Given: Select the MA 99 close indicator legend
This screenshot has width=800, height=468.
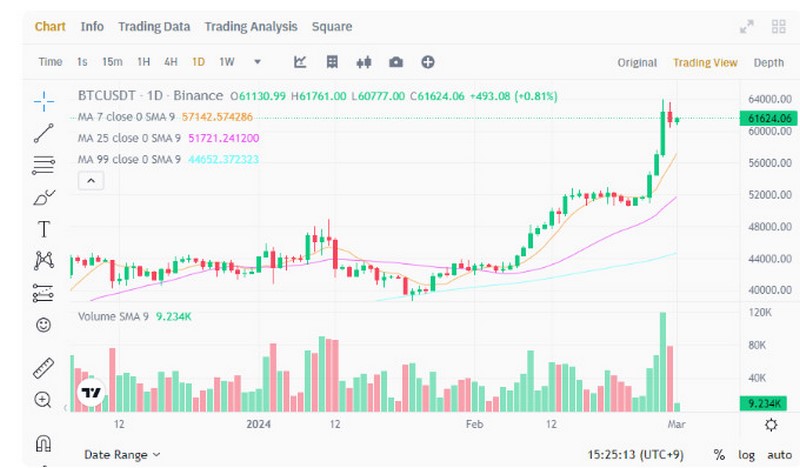Looking at the screenshot, I should pyautogui.click(x=168, y=159).
